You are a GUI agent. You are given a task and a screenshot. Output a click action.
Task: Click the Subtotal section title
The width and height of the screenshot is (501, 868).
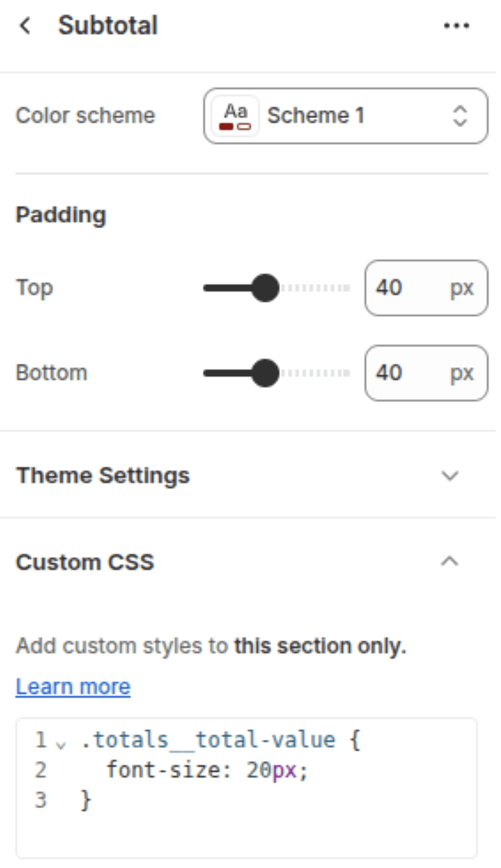tap(108, 25)
